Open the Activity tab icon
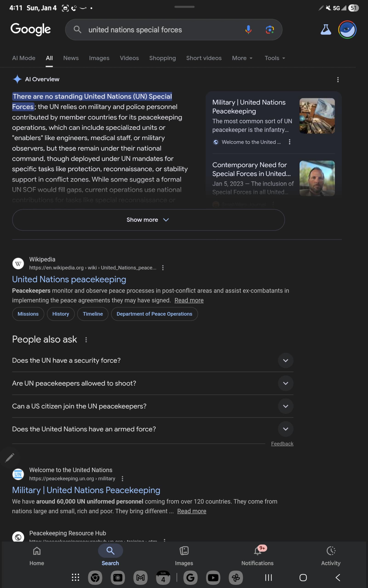 (x=331, y=551)
